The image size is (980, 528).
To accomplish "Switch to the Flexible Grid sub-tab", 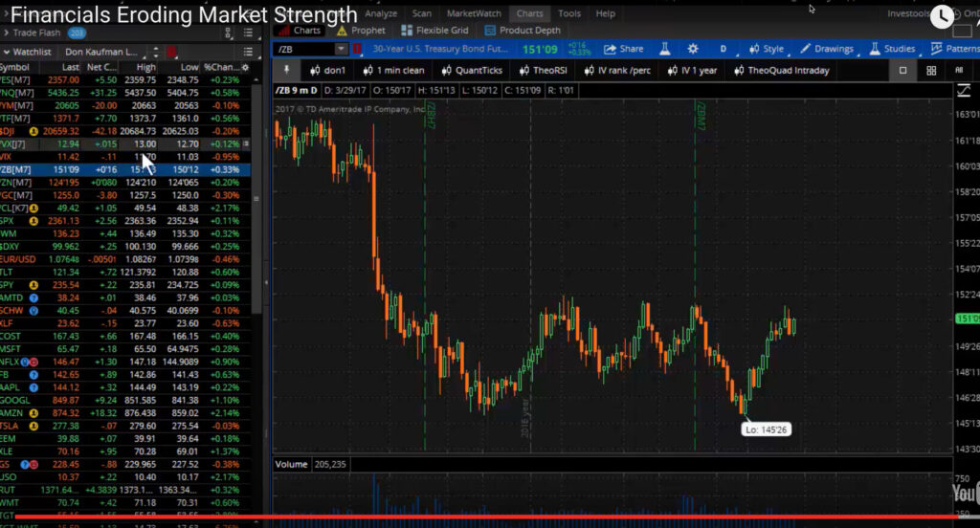I will (435, 30).
